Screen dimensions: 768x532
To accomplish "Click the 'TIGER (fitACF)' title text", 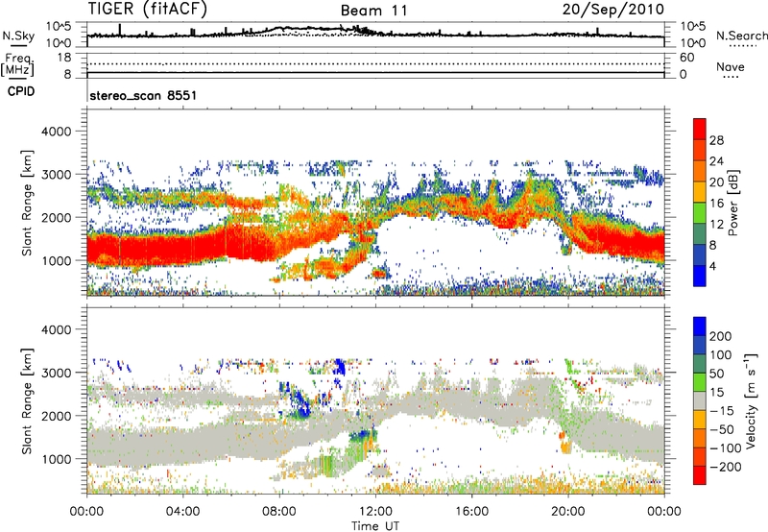I will [x=148, y=9].
